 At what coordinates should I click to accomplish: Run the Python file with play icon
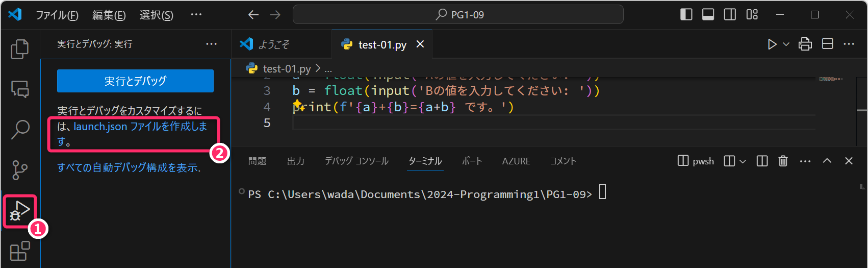click(772, 44)
